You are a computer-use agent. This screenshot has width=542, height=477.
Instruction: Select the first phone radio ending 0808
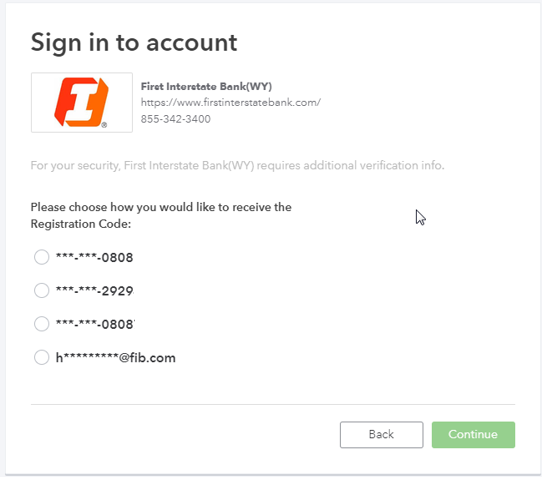[41, 257]
